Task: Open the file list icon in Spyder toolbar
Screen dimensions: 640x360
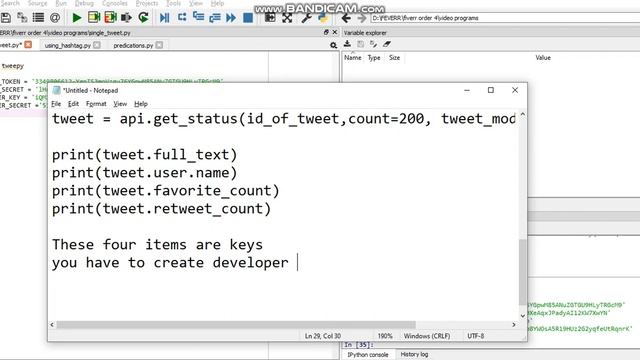Action: click(38, 18)
